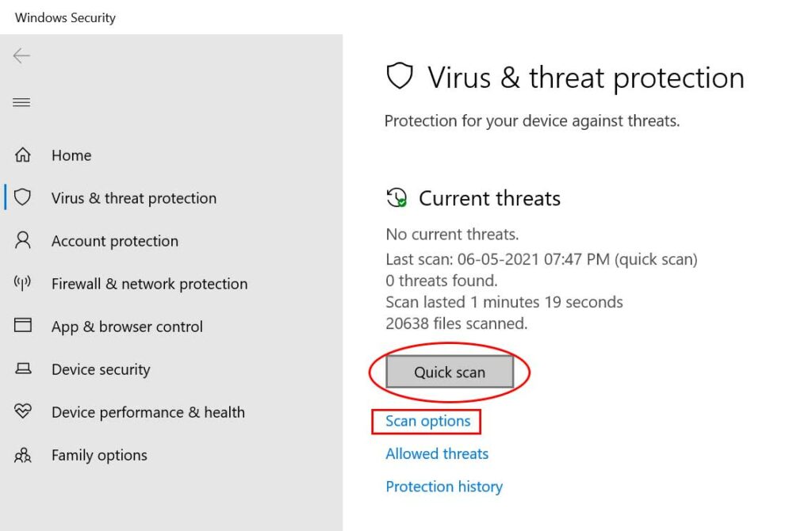The height and width of the screenshot is (531, 812).
Task: Go to Firewall & network protection
Action: tap(150, 285)
